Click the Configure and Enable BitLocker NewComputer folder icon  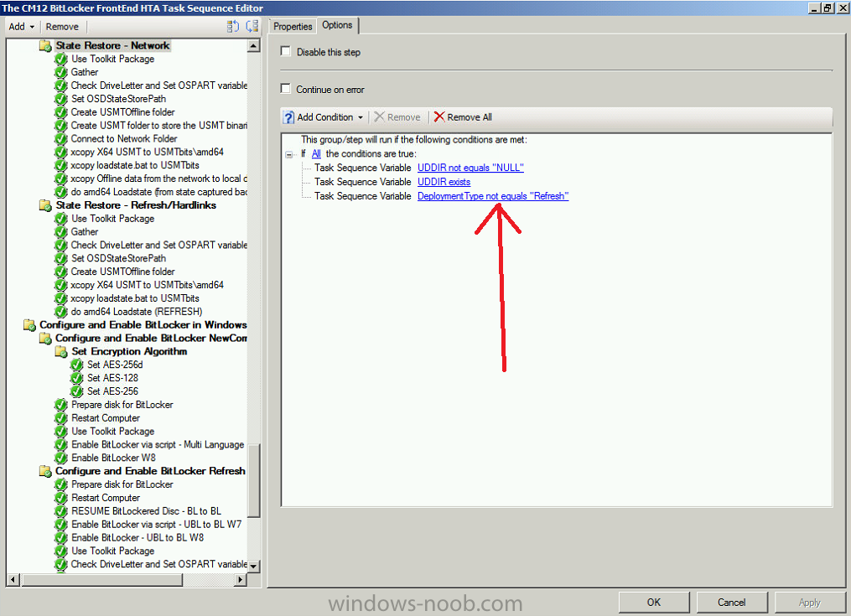[x=45, y=338]
